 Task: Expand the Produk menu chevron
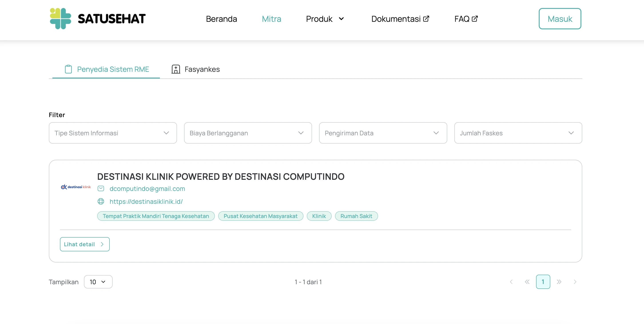341,19
